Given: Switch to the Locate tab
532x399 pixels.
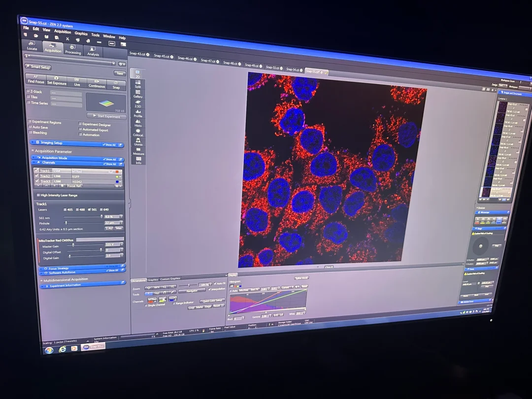Looking at the screenshot, I should coord(32,46).
